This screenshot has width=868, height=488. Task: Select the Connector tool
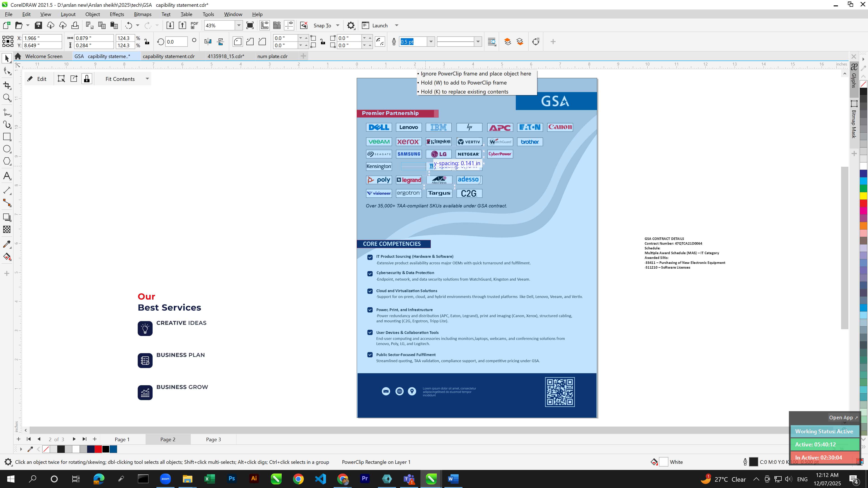7,203
